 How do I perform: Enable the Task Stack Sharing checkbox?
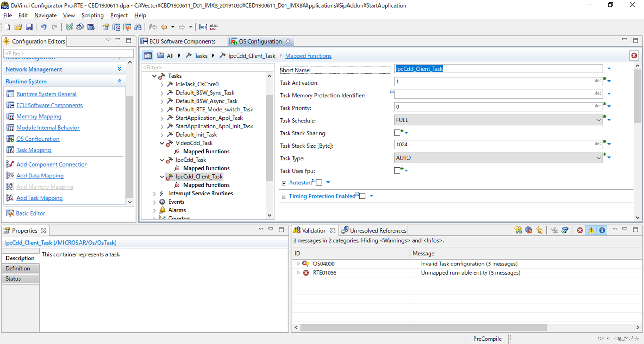(x=397, y=133)
